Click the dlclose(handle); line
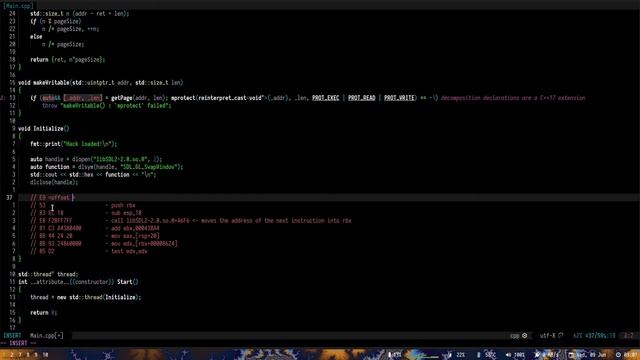The width and height of the screenshot is (640, 360). (x=54, y=182)
